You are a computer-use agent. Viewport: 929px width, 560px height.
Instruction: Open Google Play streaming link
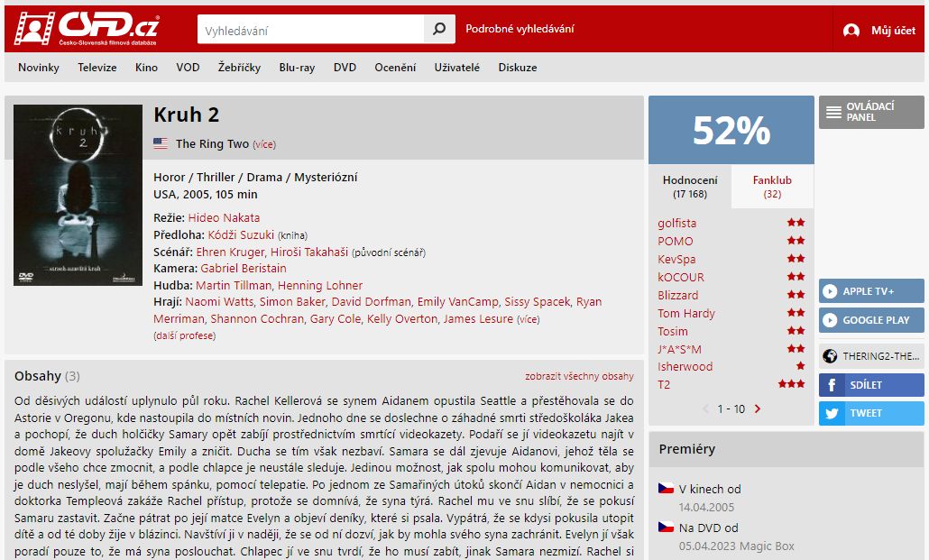coord(871,320)
